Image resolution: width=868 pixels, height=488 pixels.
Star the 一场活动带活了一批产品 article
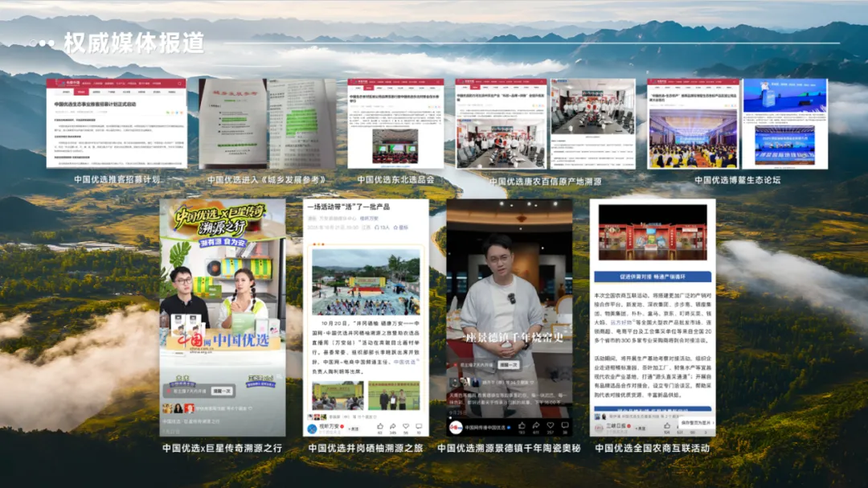point(401,228)
